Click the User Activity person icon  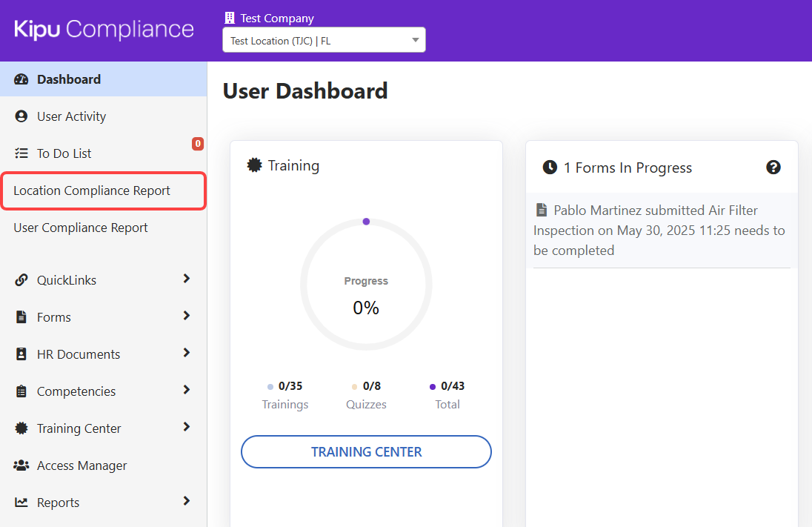pyautogui.click(x=21, y=116)
